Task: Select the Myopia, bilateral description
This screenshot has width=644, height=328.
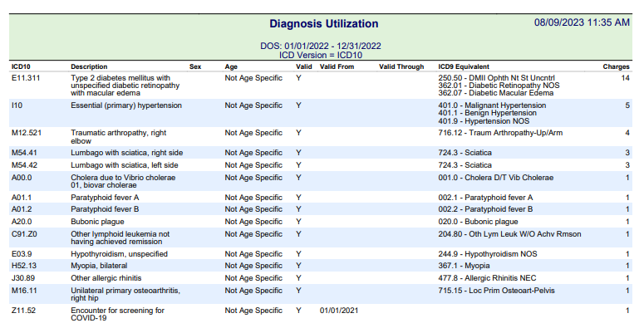Action: [99, 266]
